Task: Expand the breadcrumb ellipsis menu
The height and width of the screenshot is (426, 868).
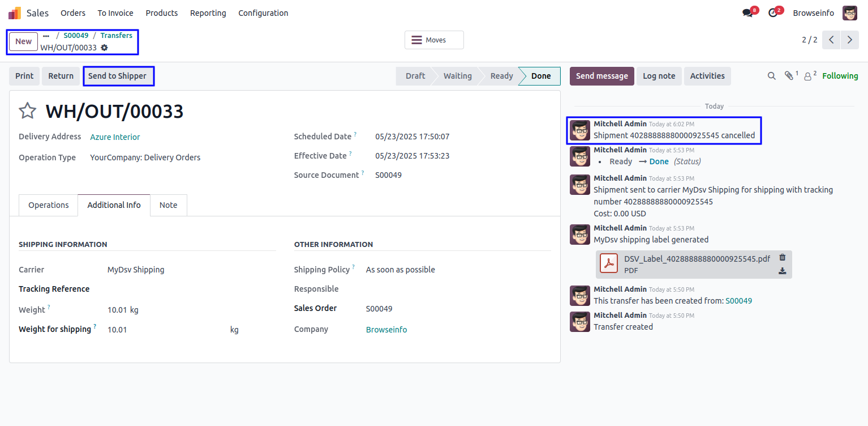Action: tap(46, 36)
